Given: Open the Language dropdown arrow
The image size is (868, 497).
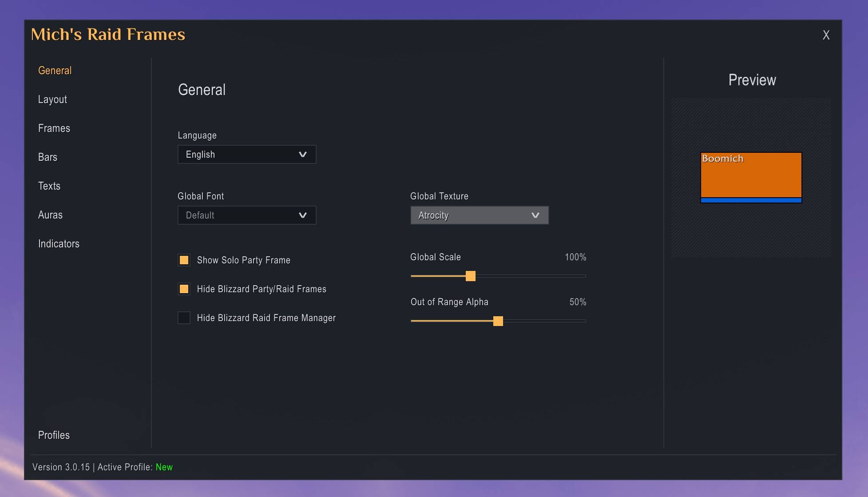Looking at the screenshot, I should 303,155.
